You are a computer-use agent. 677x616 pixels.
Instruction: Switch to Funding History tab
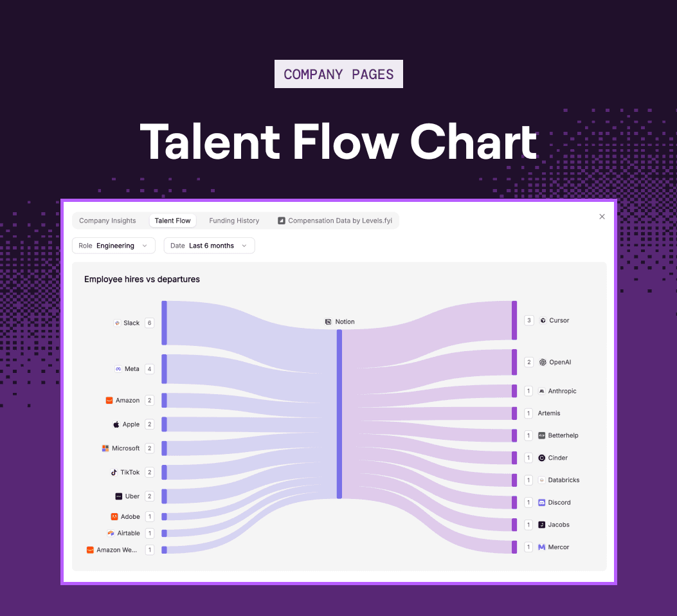[x=234, y=221]
